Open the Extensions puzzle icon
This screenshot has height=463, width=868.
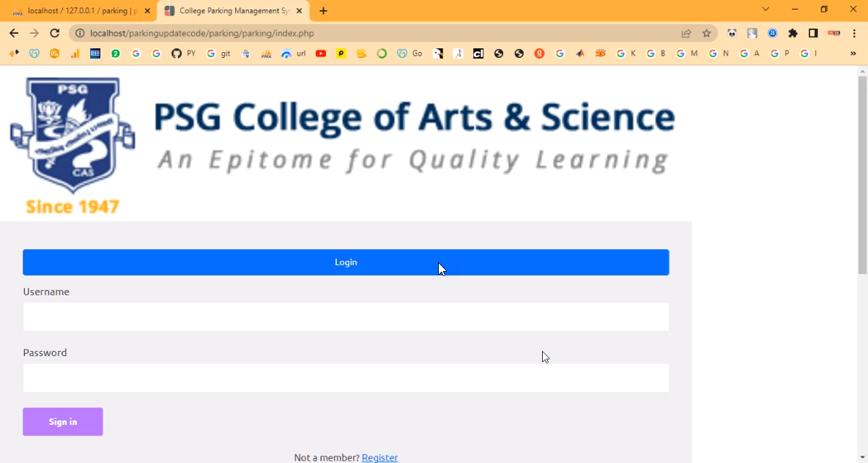[x=793, y=33]
